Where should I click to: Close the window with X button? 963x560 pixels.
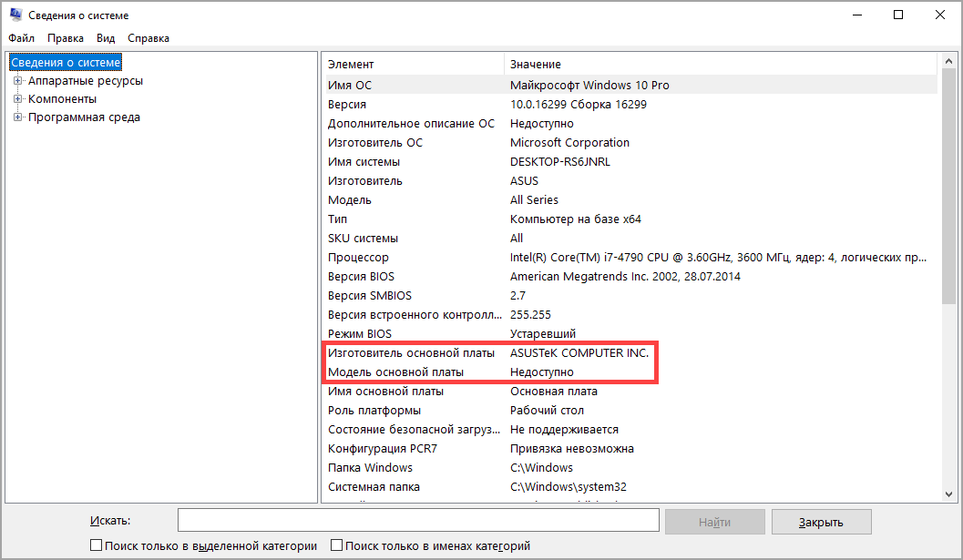click(x=939, y=15)
